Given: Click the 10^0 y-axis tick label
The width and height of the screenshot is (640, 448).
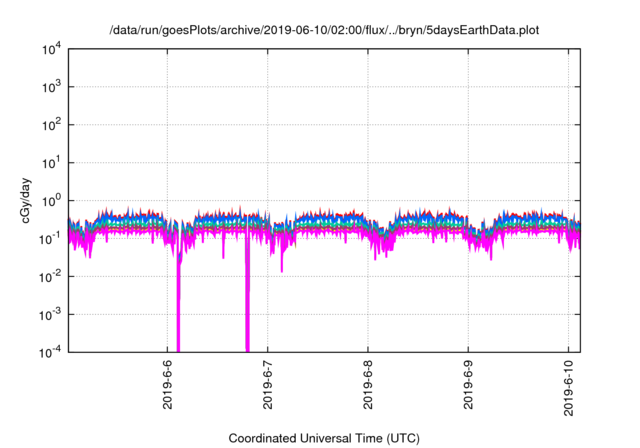Looking at the screenshot, I should click(x=51, y=201).
